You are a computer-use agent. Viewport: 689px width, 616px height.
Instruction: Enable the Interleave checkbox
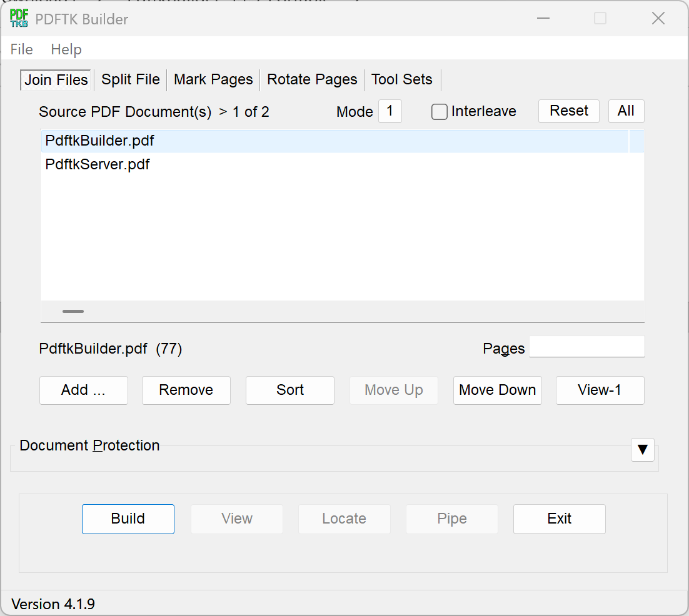440,112
